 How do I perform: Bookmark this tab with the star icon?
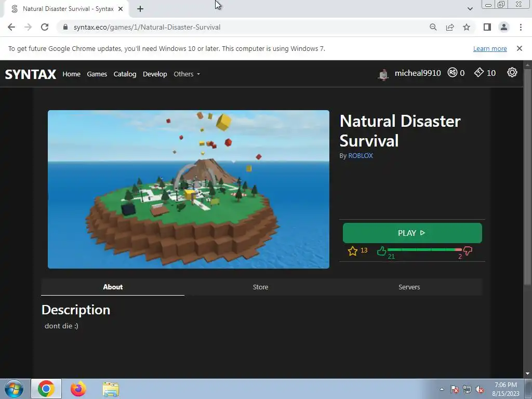point(467,27)
